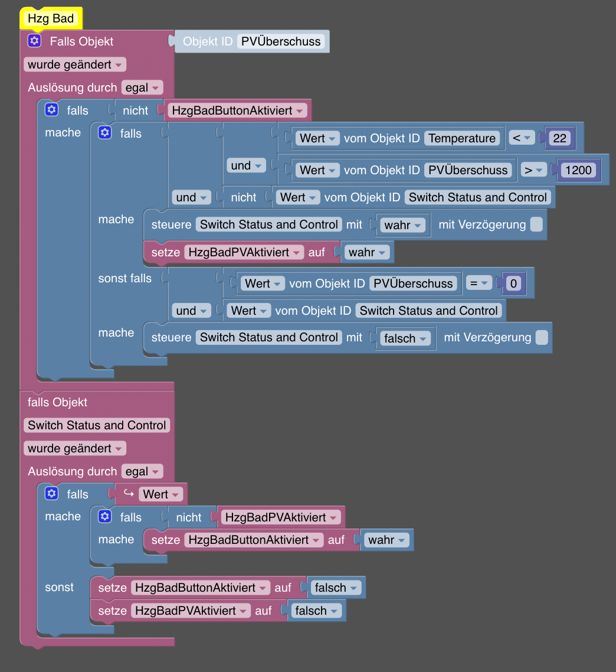
Task: Open Wert dropdown in PVÜberschuss = 0 row
Action: click(263, 283)
